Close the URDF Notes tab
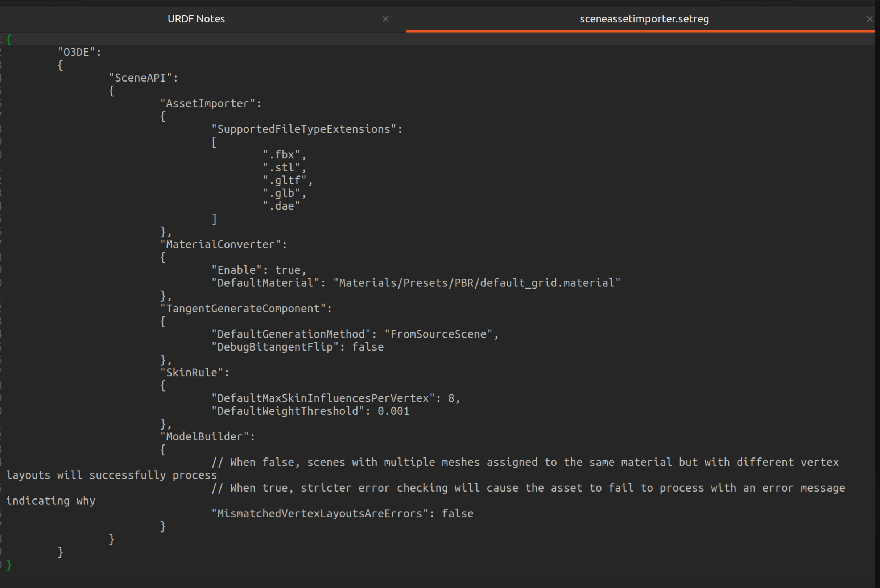This screenshot has width=880, height=588. pos(385,19)
